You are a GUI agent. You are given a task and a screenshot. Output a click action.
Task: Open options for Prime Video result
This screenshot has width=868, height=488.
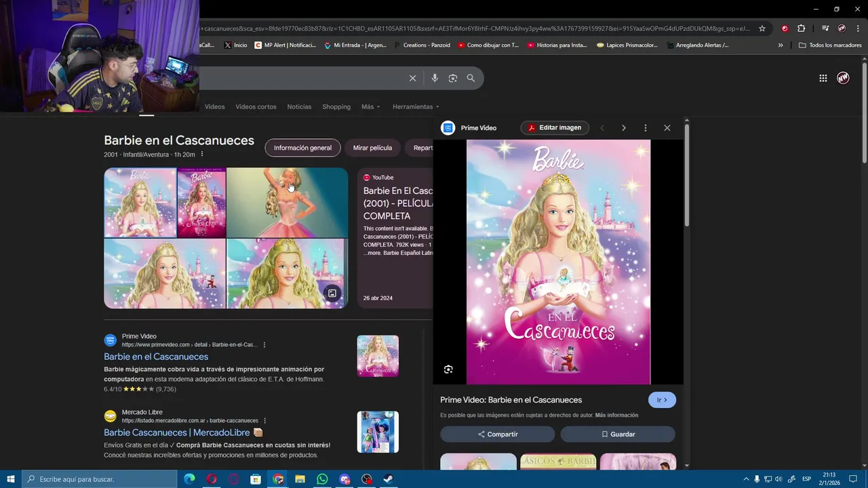[x=264, y=345]
